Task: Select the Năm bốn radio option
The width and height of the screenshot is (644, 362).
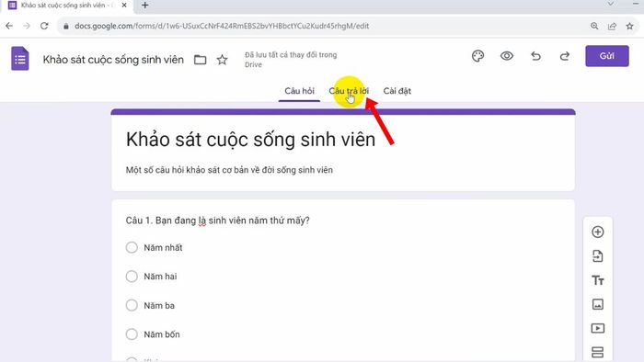Action: (x=132, y=334)
